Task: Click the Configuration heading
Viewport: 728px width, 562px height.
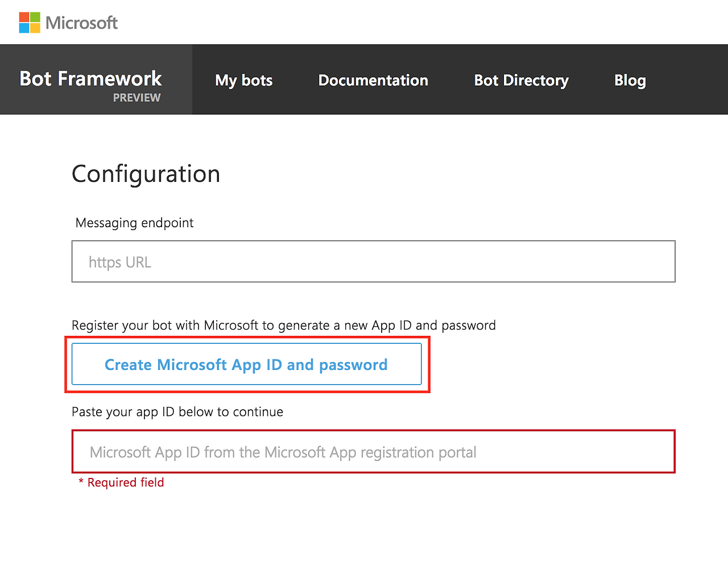Action: (x=146, y=174)
